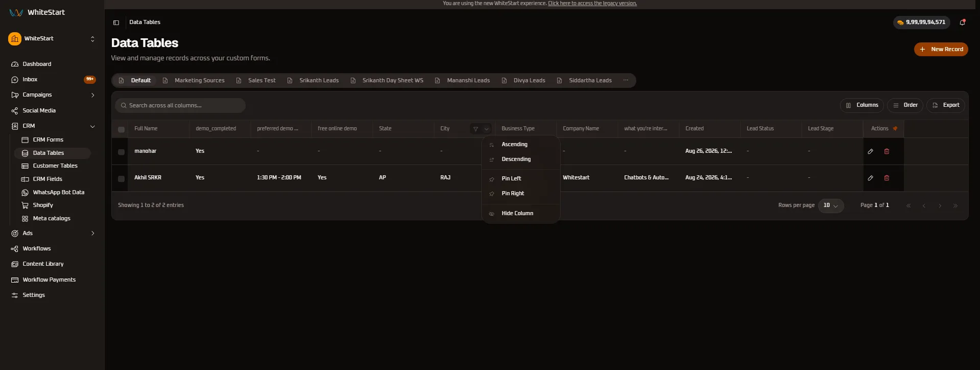Image resolution: width=980 pixels, height=370 pixels.
Task: Open the notifications bell
Action: point(962,22)
